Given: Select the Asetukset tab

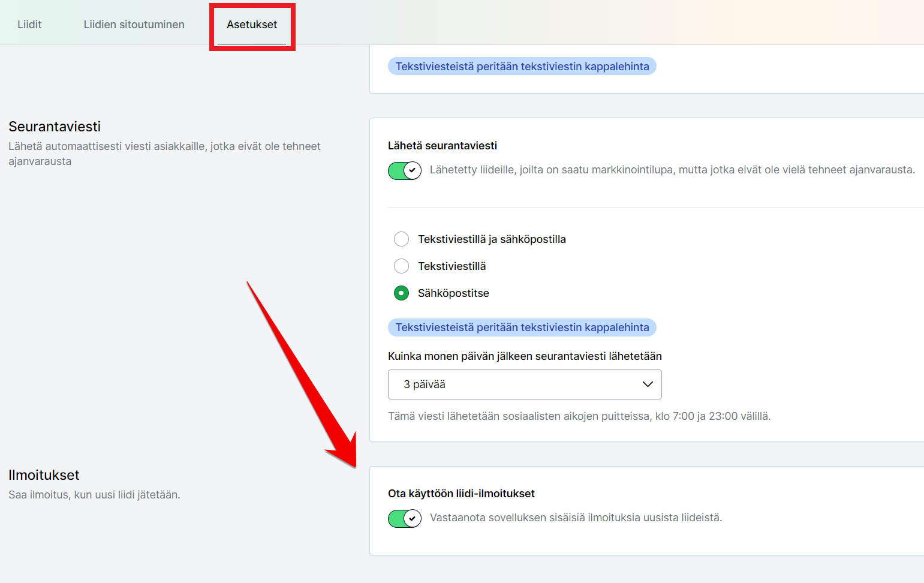Looking at the screenshot, I should pyautogui.click(x=252, y=25).
